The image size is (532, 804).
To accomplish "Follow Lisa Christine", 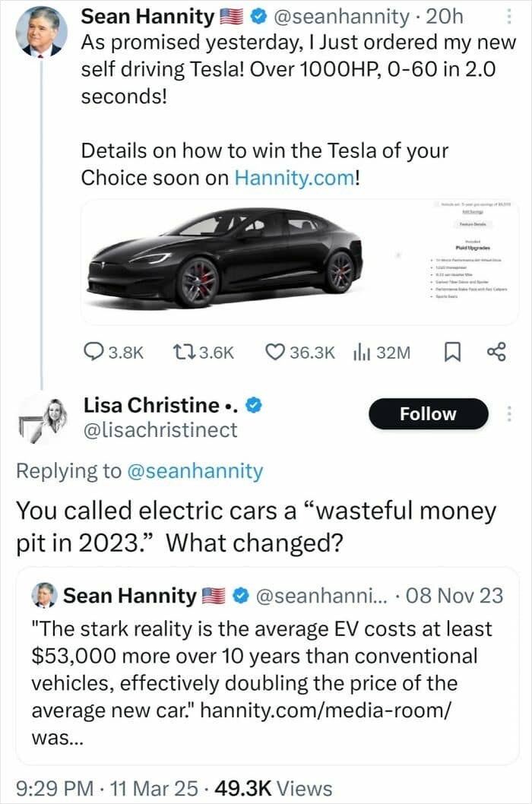I will [428, 414].
